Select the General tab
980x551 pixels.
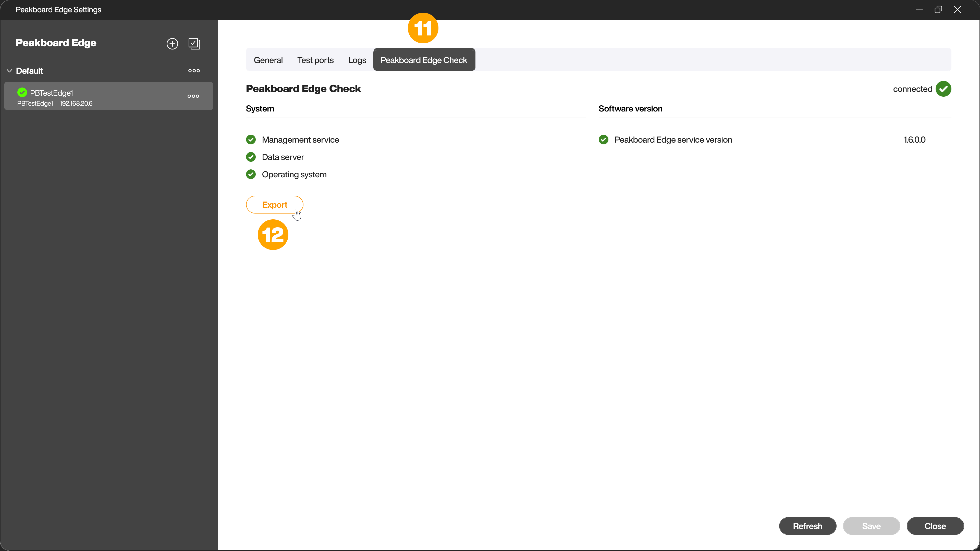[x=268, y=60]
